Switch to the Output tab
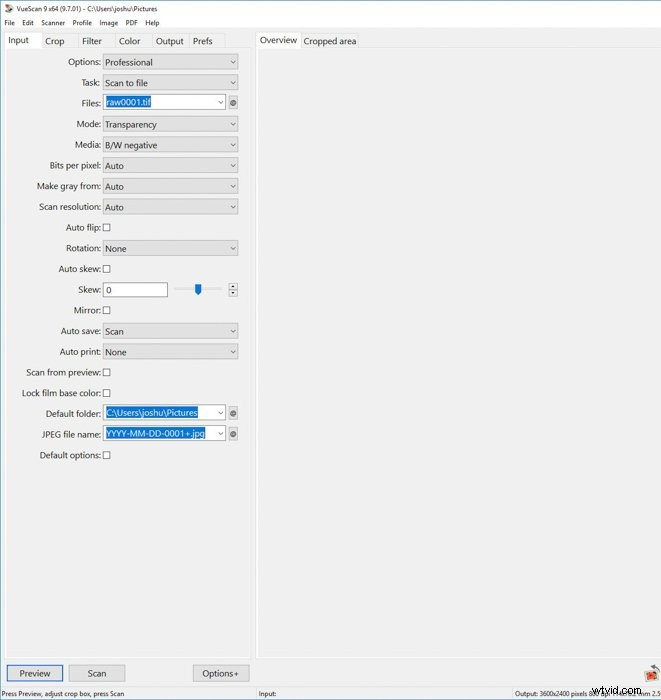Image resolution: width=661 pixels, height=700 pixels. pos(170,41)
